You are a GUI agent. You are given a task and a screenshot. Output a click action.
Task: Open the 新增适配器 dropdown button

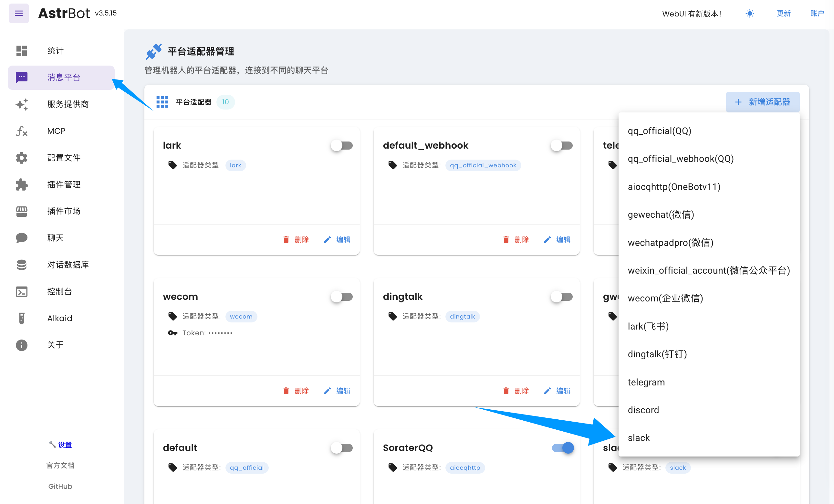pos(763,102)
